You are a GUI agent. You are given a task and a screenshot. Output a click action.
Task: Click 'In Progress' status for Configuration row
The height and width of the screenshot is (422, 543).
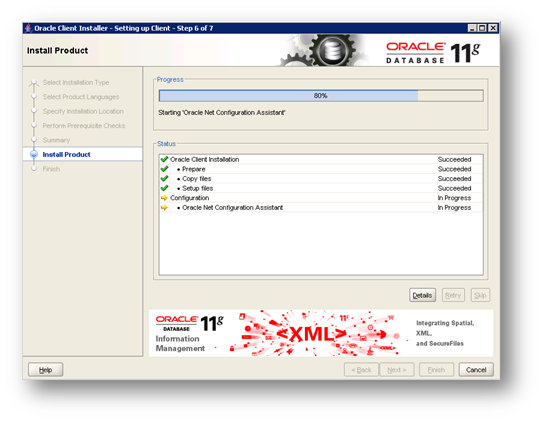point(454,198)
